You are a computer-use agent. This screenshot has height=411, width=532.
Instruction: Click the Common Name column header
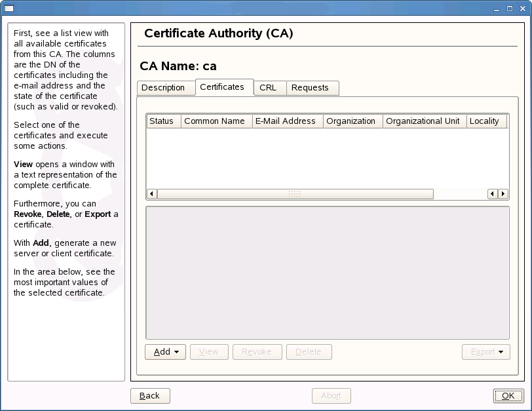[x=215, y=121]
